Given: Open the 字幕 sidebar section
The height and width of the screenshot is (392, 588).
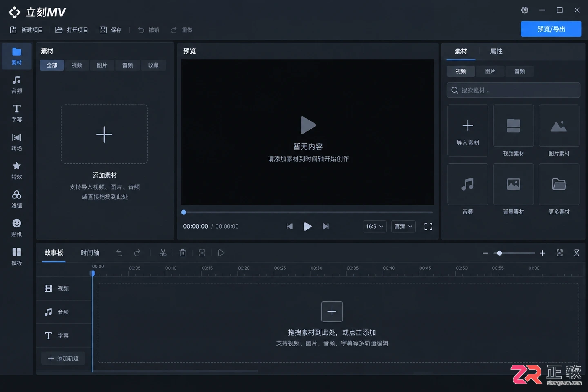Looking at the screenshot, I should 17,113.
